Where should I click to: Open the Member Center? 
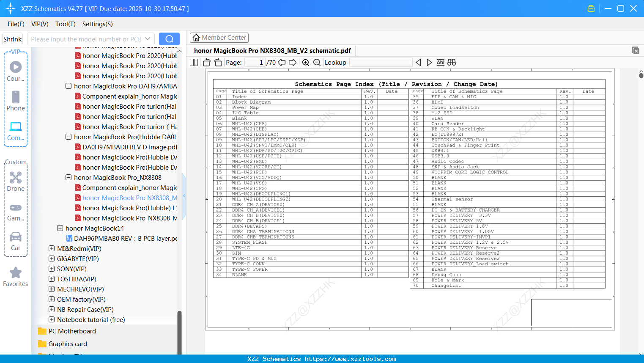[x=219, y=38]
